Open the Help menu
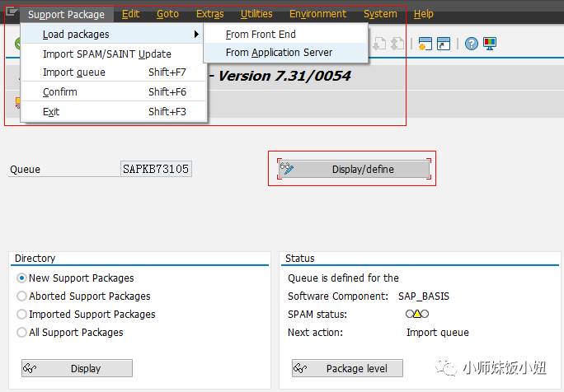This screenshot has height=392, width=564. pos(423,14)
